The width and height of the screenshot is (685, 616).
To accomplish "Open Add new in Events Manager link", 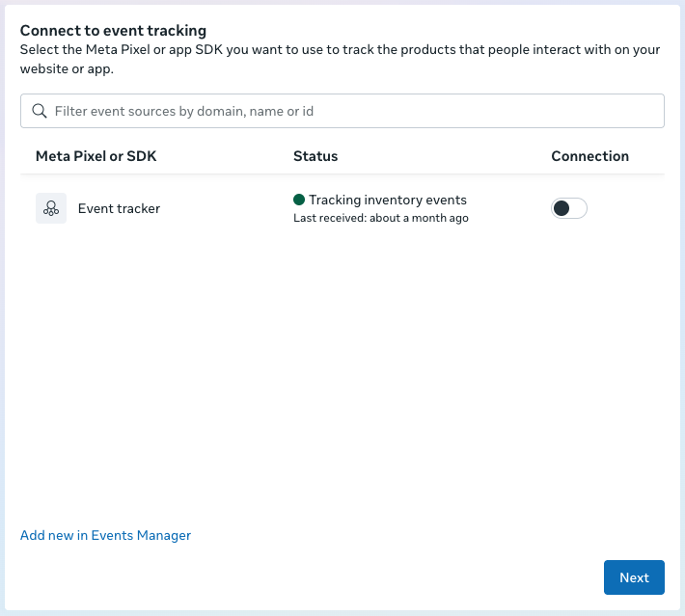I will pos(105,535).
